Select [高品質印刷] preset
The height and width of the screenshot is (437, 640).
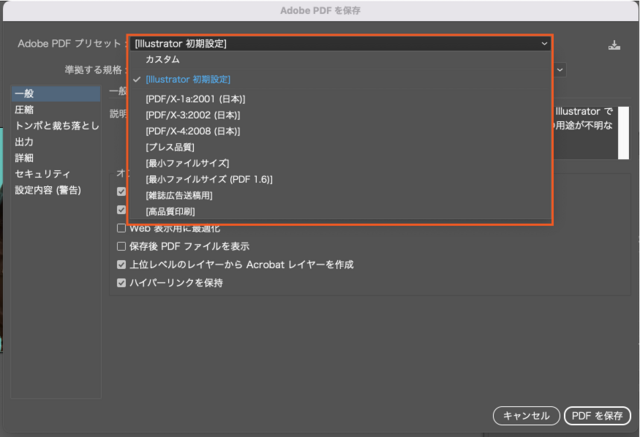pyautogui.click(x=170, y=212)
